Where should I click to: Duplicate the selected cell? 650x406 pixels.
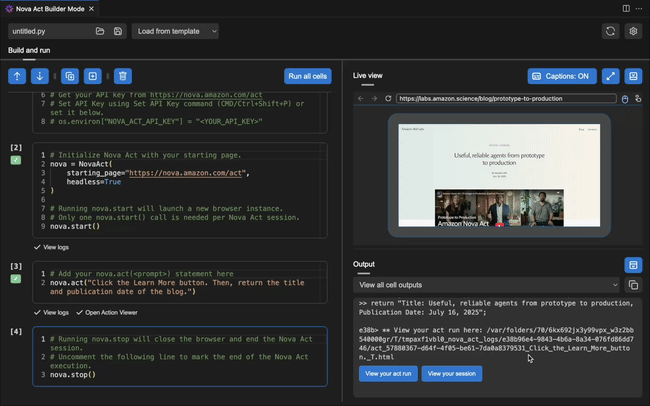coord(70,76)
